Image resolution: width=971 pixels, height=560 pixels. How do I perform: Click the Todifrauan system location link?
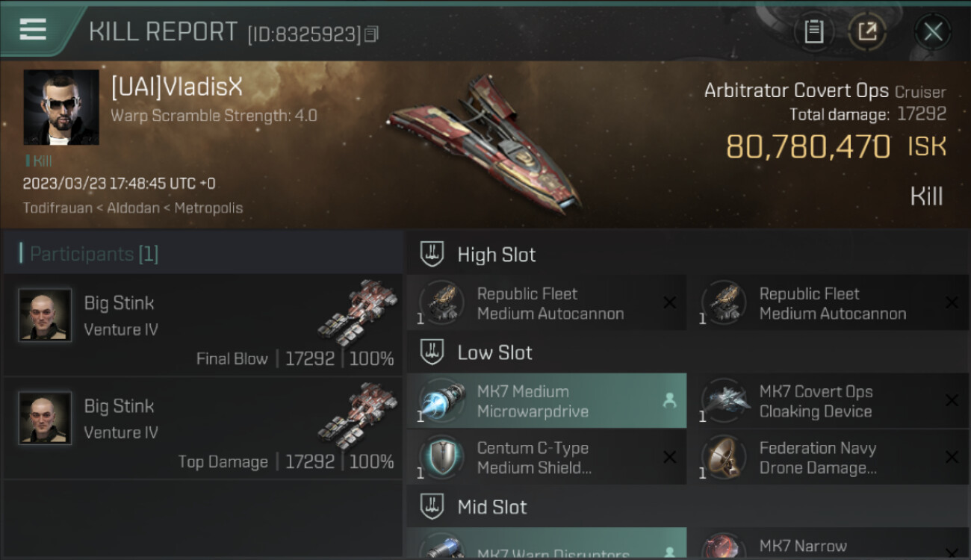[x=58, y=208]
